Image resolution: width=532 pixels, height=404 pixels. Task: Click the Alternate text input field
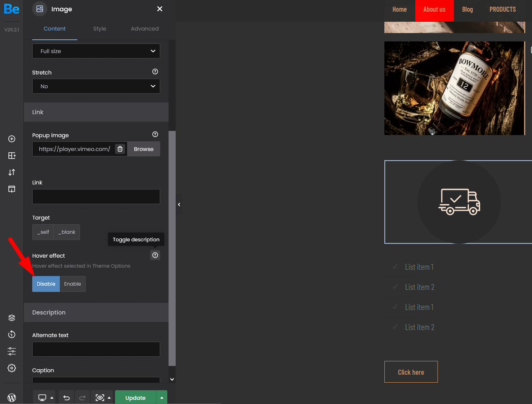(96, 349)
